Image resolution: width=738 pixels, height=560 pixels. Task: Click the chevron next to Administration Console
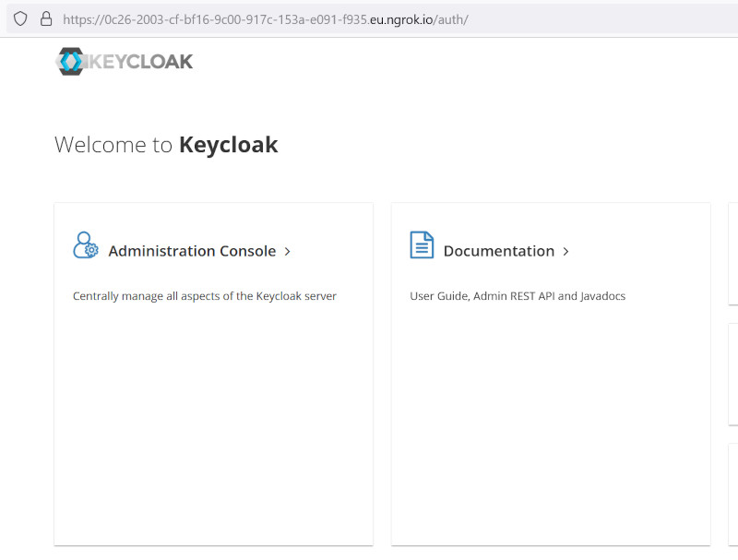point(287,252)
